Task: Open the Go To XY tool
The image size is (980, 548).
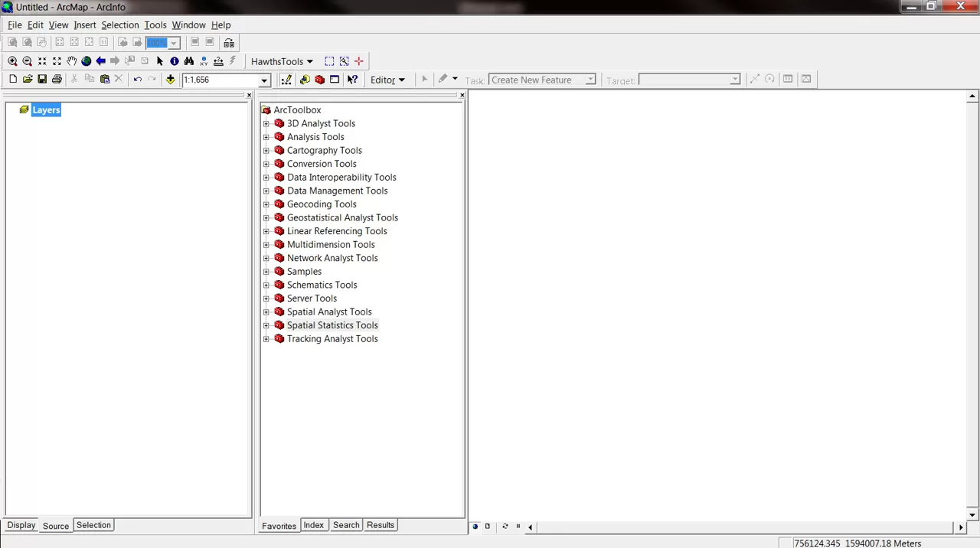Action: click(x=203, y=61)
